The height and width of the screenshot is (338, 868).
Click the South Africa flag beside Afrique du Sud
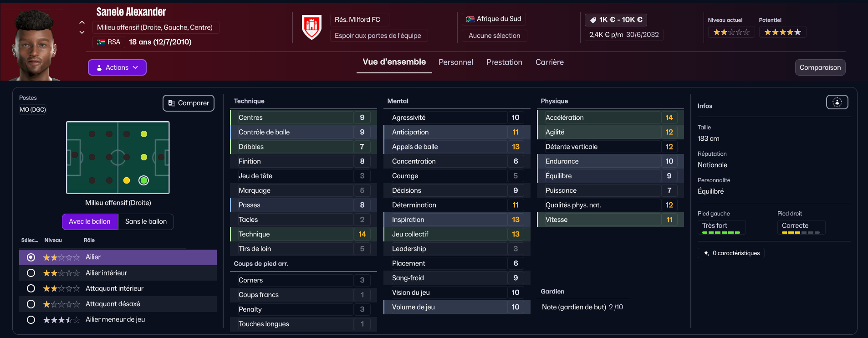(x=470, y=19)
